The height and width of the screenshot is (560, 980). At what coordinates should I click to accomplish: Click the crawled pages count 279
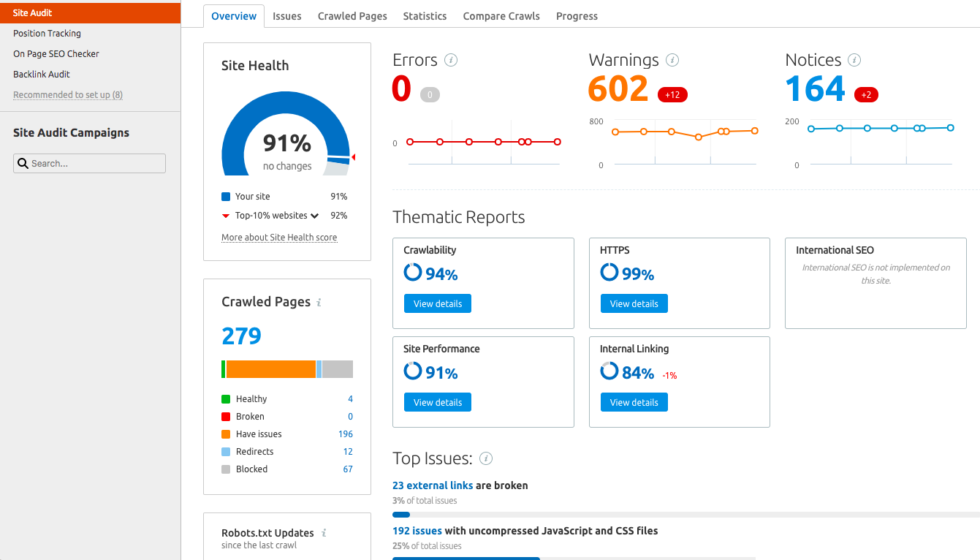tap(241, 336)
